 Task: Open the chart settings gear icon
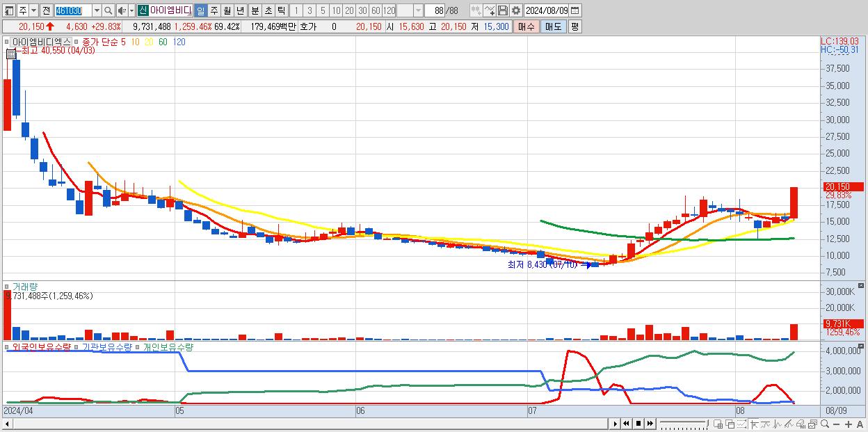tap(515, 10)
